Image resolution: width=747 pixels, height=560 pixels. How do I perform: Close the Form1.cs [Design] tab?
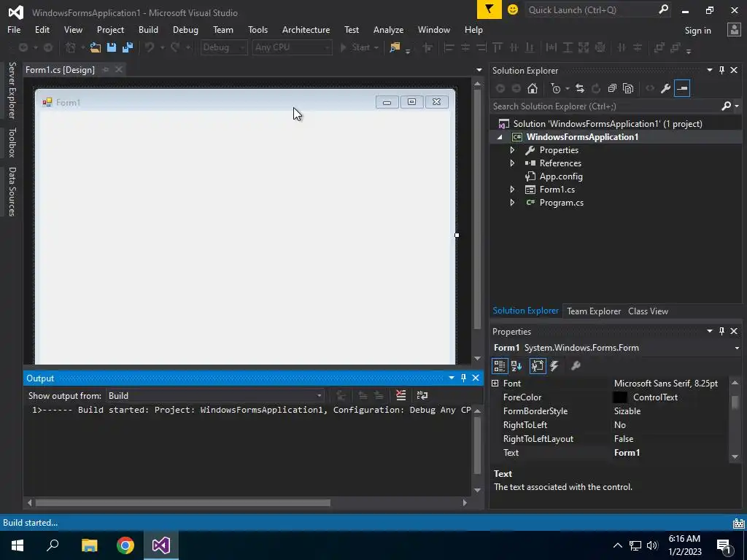(x=119, y=69)
